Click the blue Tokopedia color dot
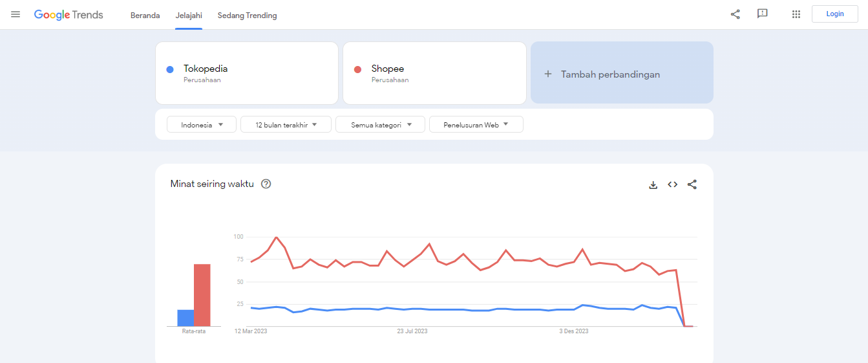The width and height of the screenshot is (868, 363). coord(170,69)
